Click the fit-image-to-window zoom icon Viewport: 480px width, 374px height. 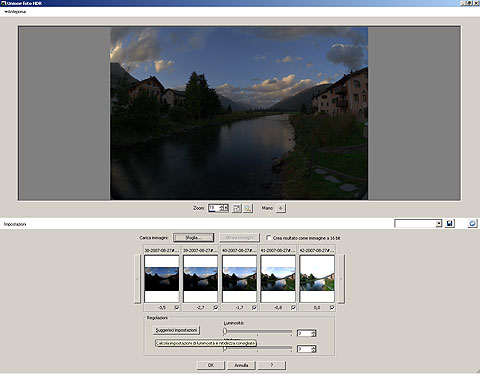point(236,208)
